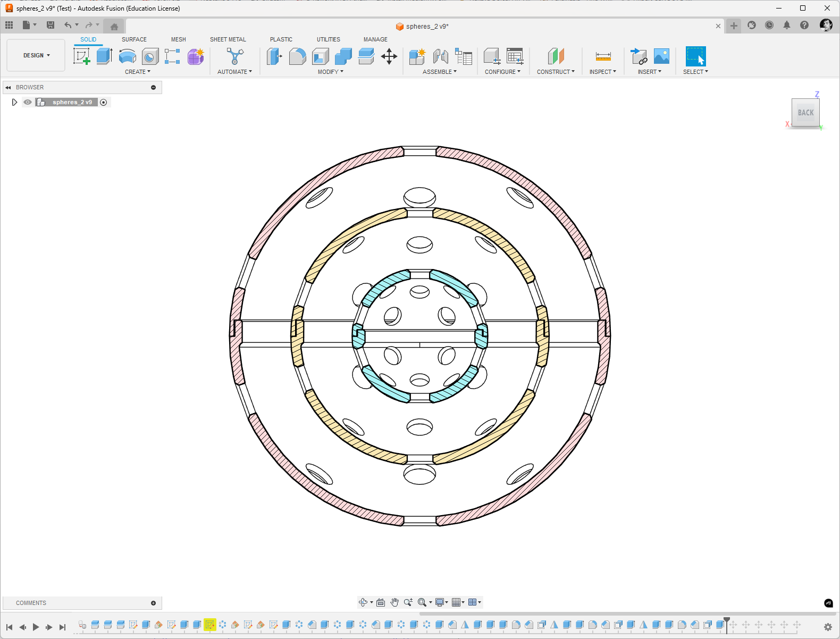Open timeline settings gear

point(828,627)
